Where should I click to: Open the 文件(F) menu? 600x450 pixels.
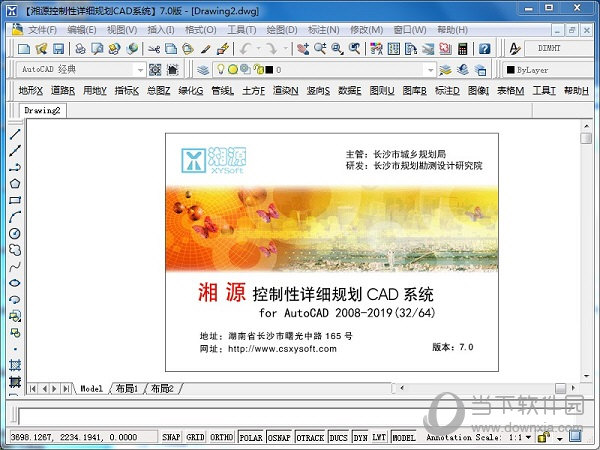[x=42, y=30]
